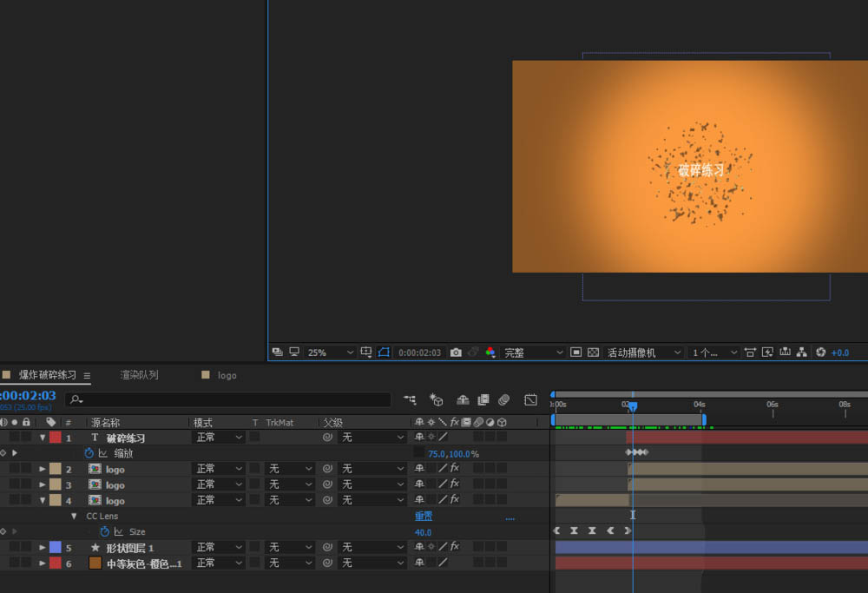Toggle the transparency grid icon in viewer
The height and width of the screenshot is (593, 868).
pos(594,353)
